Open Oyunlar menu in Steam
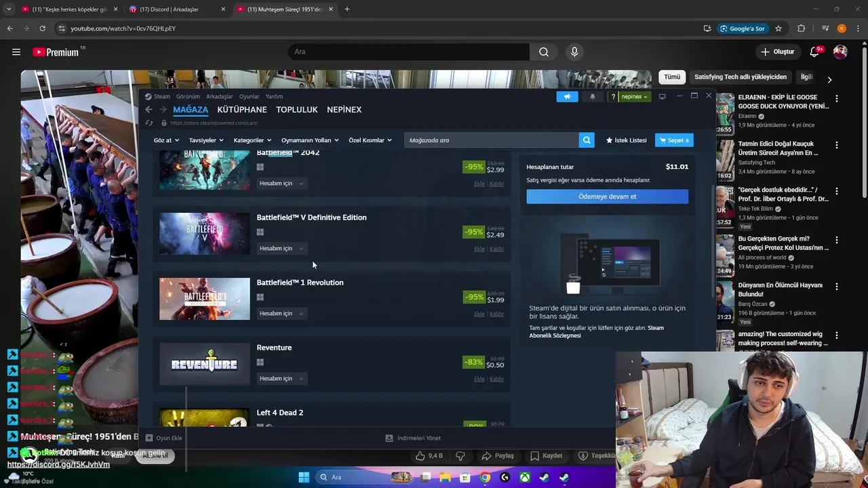Viewport: 868px width, 488px height. pos(249,97)
